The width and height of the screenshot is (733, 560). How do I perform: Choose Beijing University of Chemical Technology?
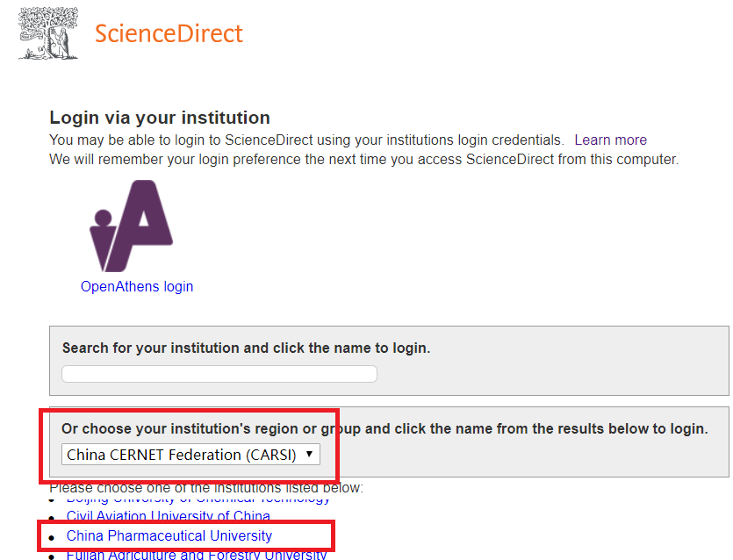(x=198, y=499)
